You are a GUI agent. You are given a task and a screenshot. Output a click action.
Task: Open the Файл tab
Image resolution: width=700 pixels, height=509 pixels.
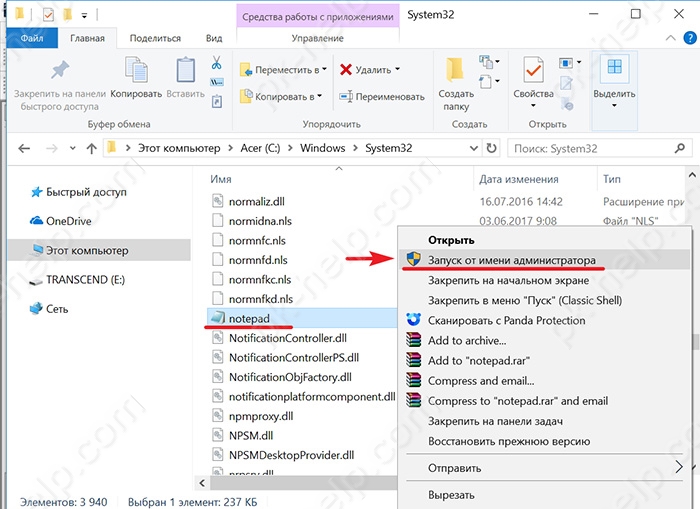coord(32,38)
